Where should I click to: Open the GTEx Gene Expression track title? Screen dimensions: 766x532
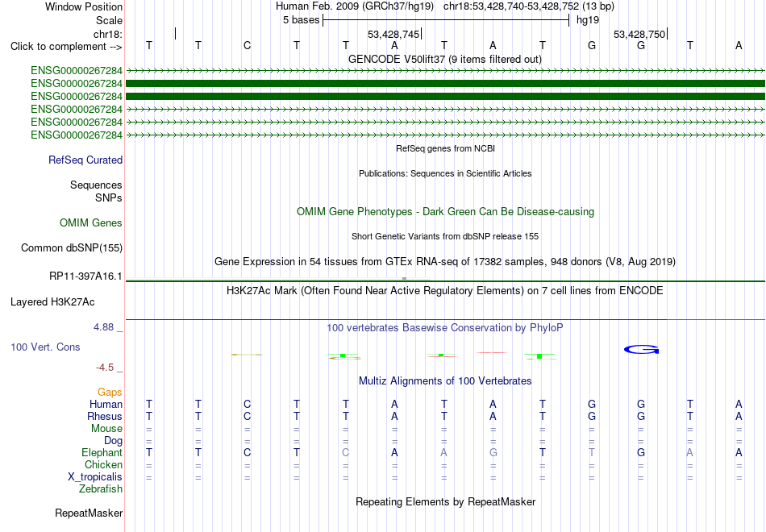coord(445,261)
